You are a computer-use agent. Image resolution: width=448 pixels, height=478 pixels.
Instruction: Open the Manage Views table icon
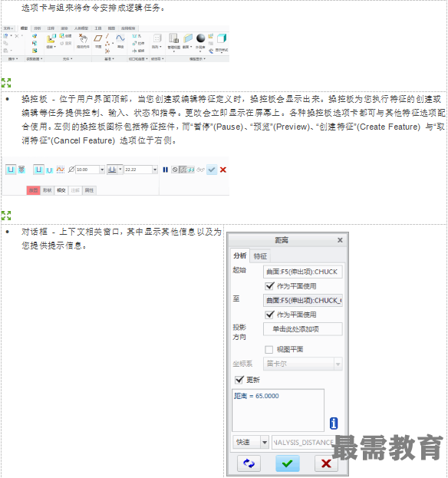tap(174, 38)
